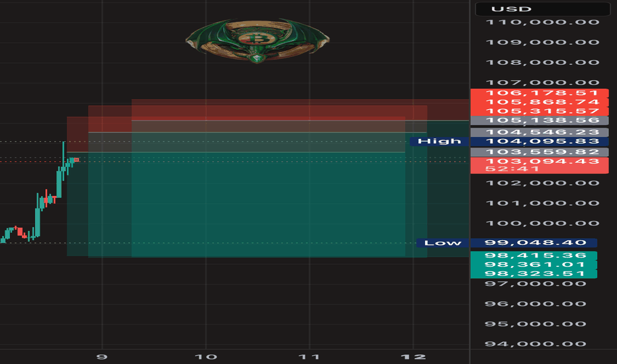This screenshot has height=364, width=617.
Task: Click the 95,000.00 price scale value
Action: tap(536, 324)
